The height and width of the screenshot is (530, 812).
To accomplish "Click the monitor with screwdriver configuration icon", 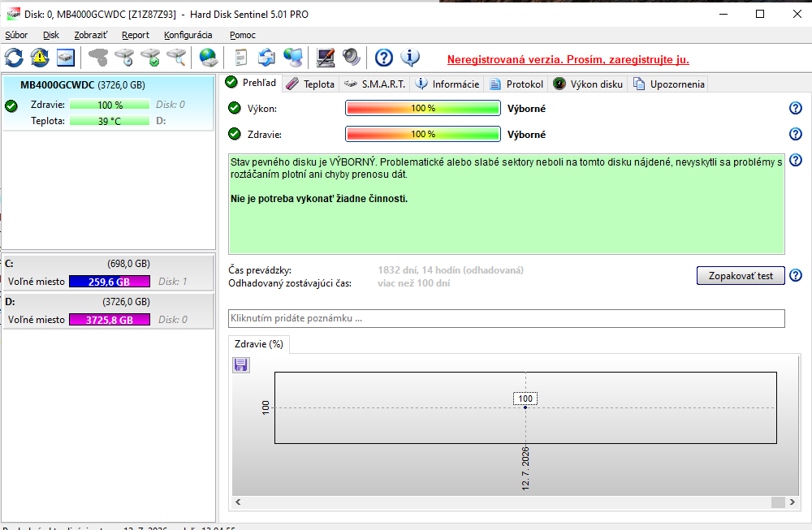I will tap(326, 58).
